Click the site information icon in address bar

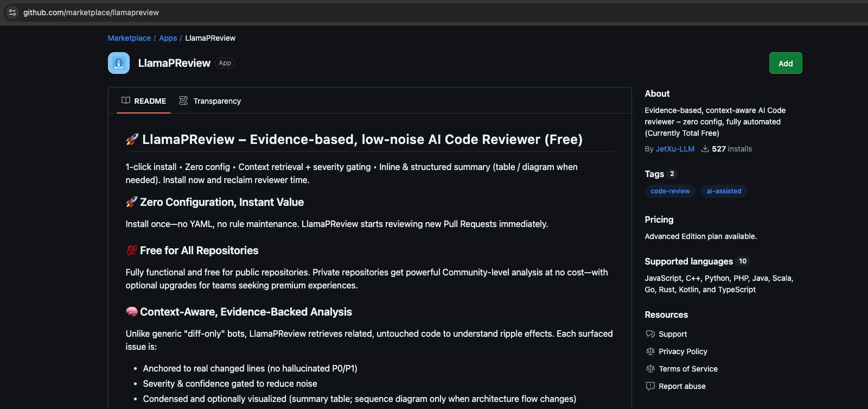(12, 12)
